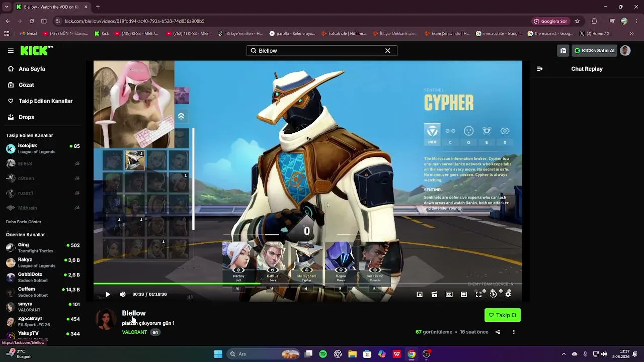
Task: Click the Google'a Sor button
Action: point(551,21)
